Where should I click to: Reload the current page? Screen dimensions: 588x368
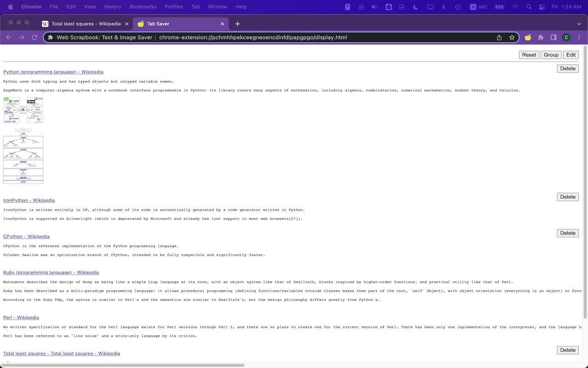(x=34, y=37)
